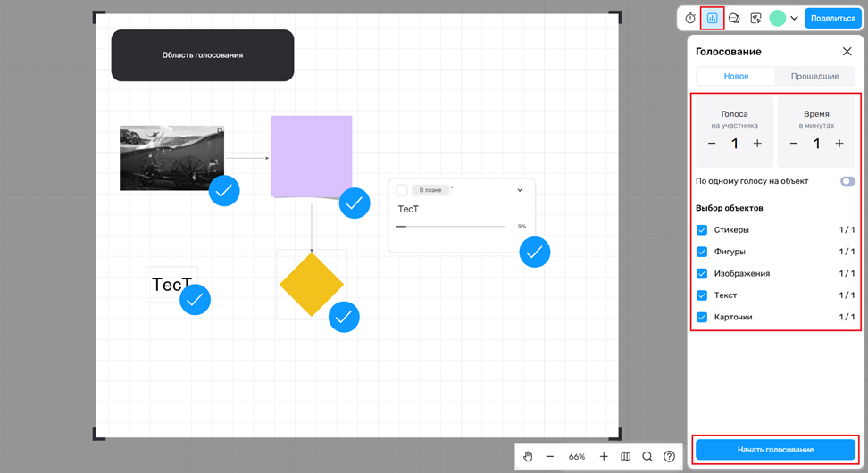
Task: Uncheck the Изображения checkbox
Action: pyautogui.click(x=702, y=274)
